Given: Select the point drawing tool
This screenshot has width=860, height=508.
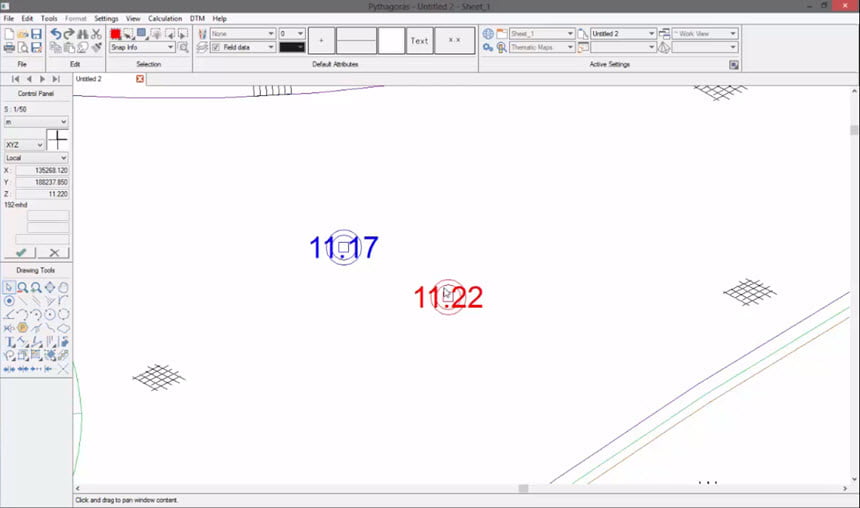Looking at the screenshot, I should click(9, 301).
